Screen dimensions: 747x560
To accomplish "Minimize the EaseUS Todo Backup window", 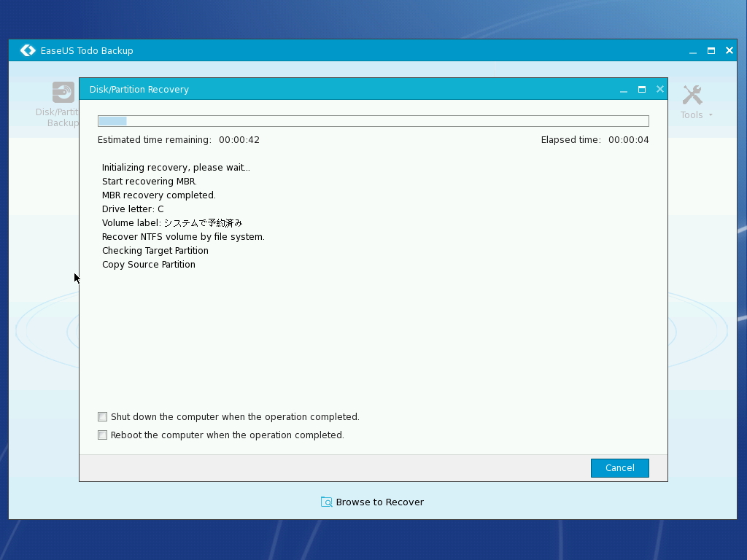I will point(693,51).
